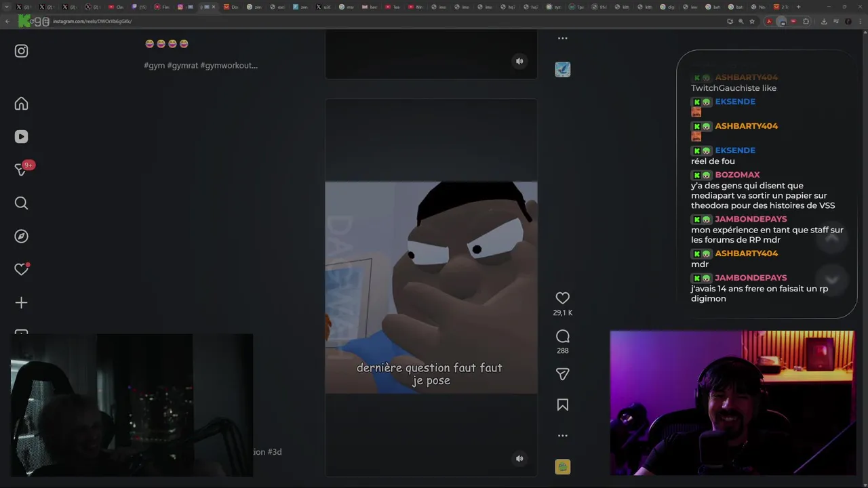Open more options below bookmark icon
Screen dimensions: 868x488
tap(562, 436)
